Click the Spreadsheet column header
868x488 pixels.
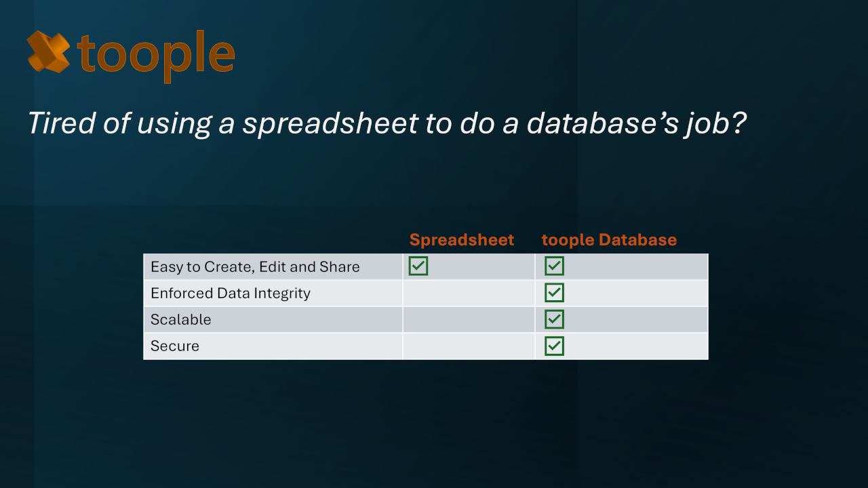(x=462, y=240)
